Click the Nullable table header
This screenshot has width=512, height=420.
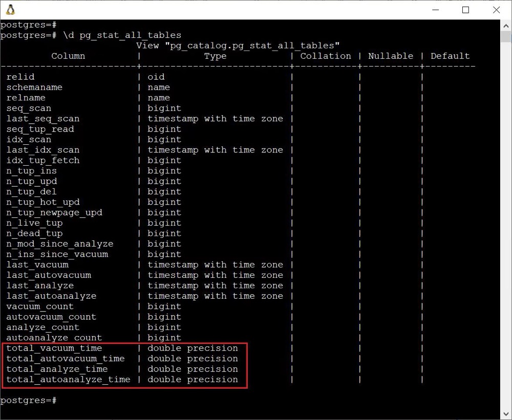point(390,56)
